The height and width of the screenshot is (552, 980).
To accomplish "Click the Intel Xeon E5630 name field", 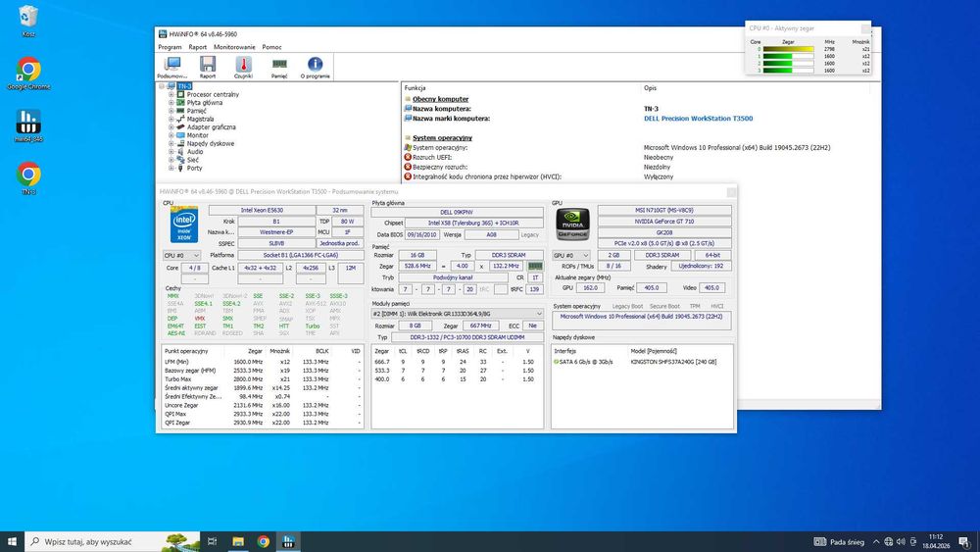I will point(262,210).
